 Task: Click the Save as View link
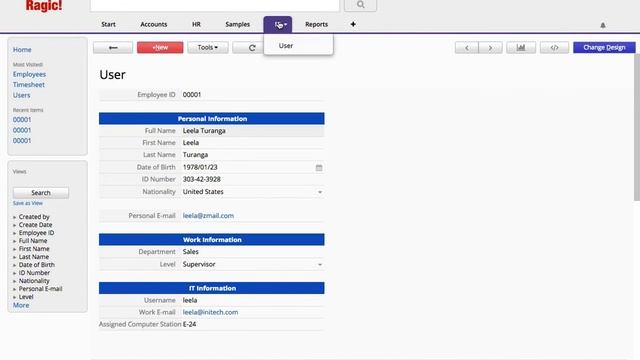[27, 203]
